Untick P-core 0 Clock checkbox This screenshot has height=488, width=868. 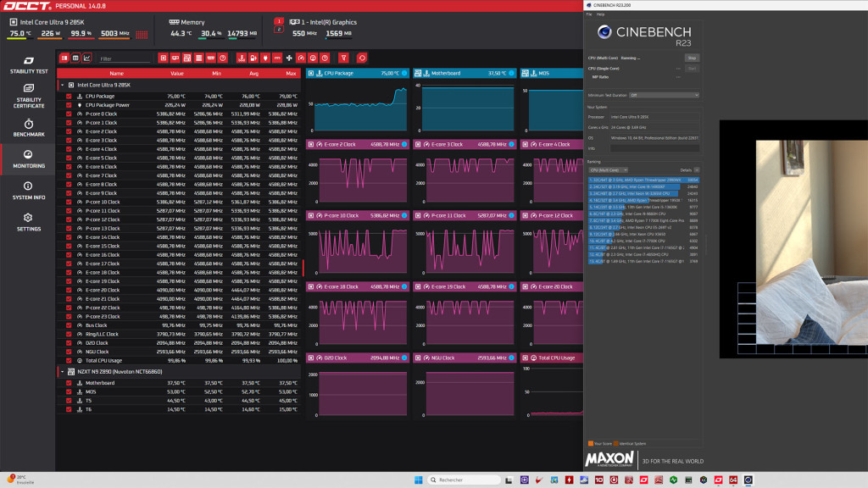(69, 114)
